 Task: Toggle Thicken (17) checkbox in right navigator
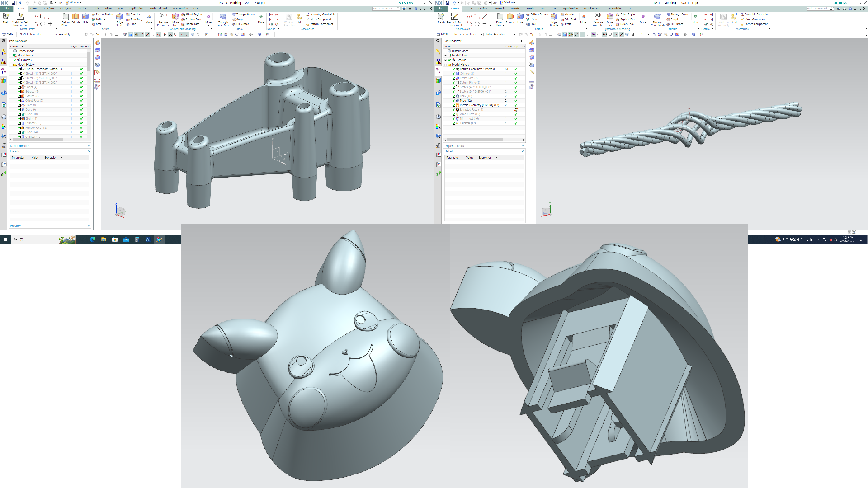453,123
